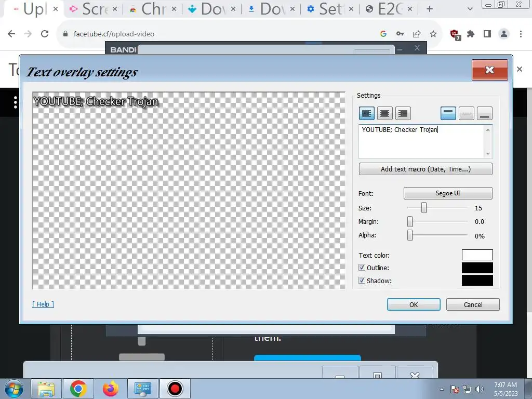
Task: Go back in Chrome
Action: pyautogui.click(x=11, y=34)
